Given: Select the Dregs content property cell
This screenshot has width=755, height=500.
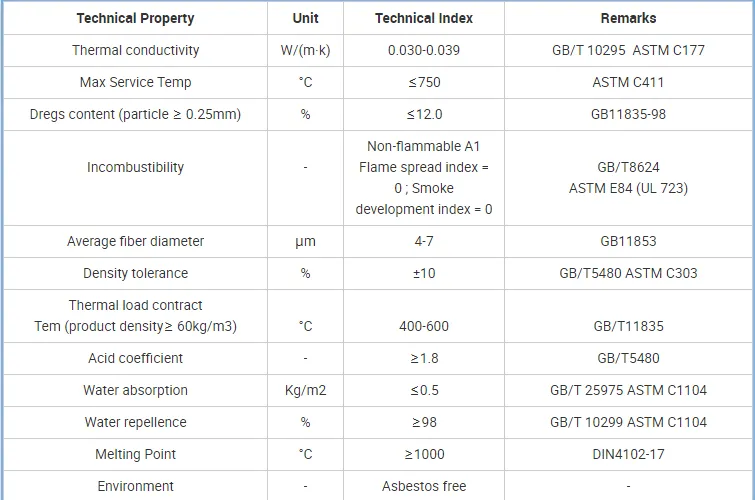Looking at the screenshot, I should pyautogui.click(x=135, y=114).
